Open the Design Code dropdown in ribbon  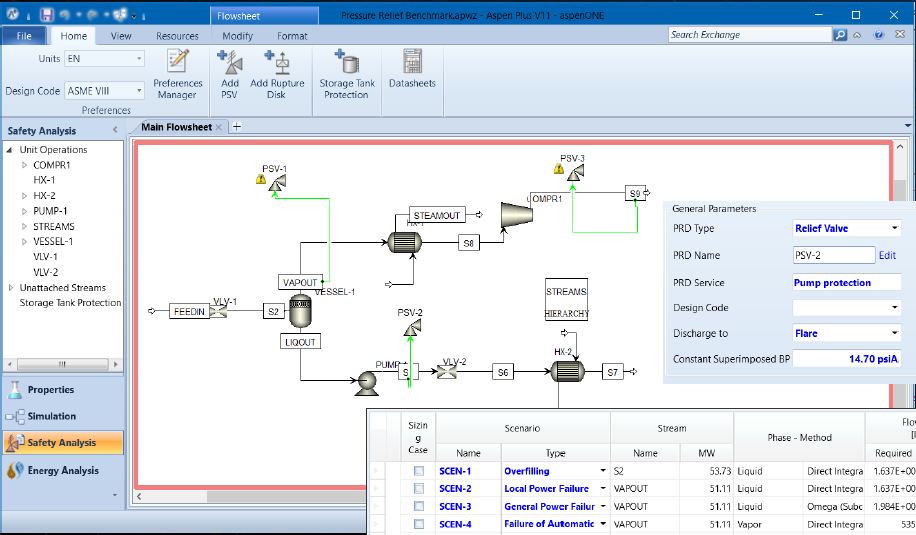[139, 91]
